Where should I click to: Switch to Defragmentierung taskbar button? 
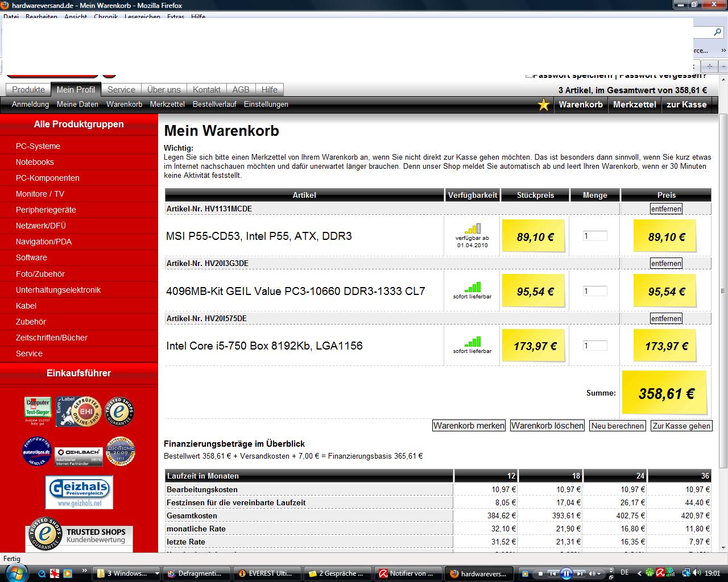click(x=197, y=573)
